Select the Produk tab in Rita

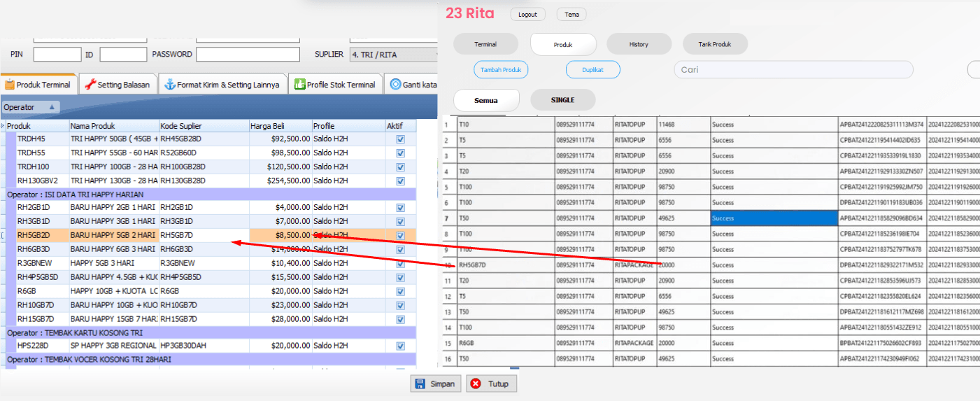[x=563, y=44]
